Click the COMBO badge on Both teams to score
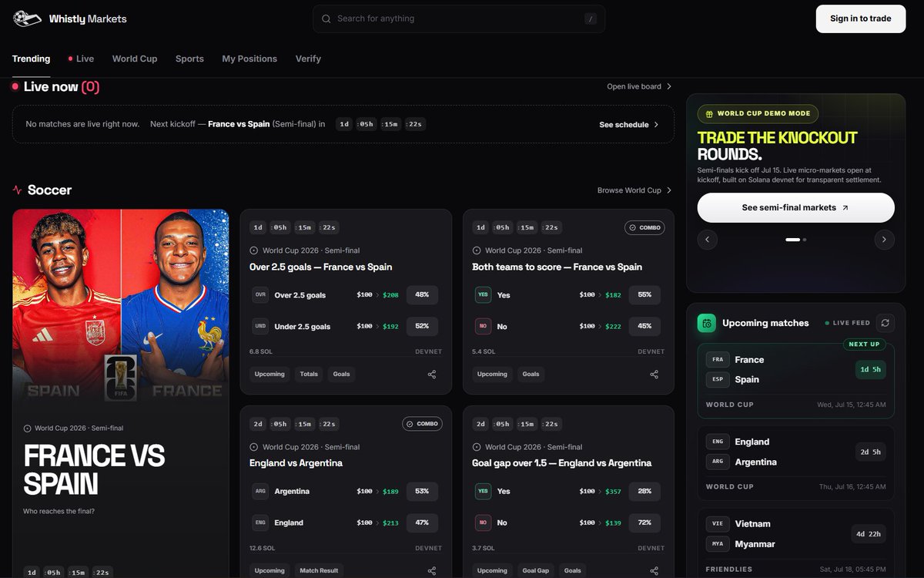The height and width of the screenshot is (578, 924). [x=645, y=227]
